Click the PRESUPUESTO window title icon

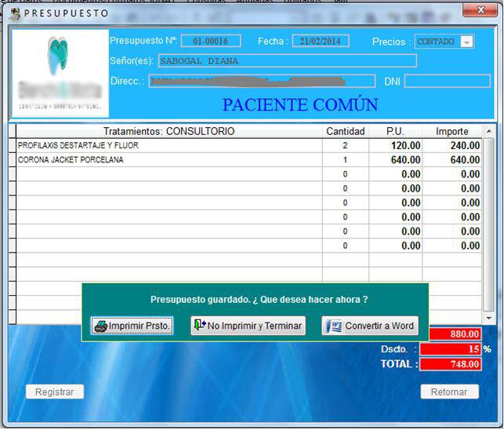(x=14, y=13)
